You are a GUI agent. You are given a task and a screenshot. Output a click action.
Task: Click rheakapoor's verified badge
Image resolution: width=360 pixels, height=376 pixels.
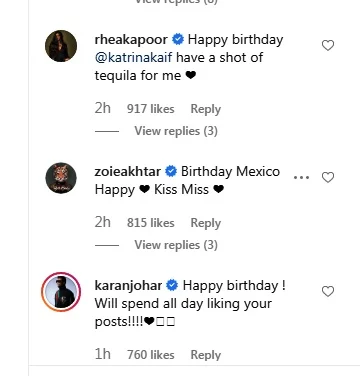click(178, 40)
